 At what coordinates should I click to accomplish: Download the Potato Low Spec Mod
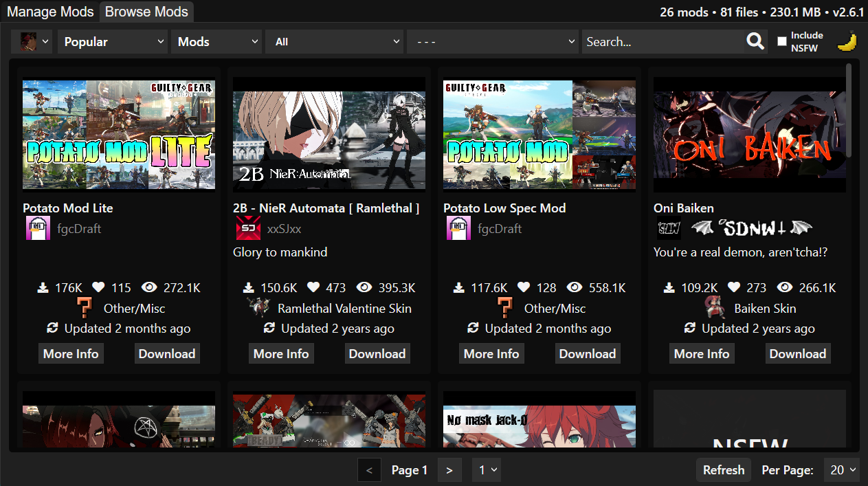coord(588,354)
